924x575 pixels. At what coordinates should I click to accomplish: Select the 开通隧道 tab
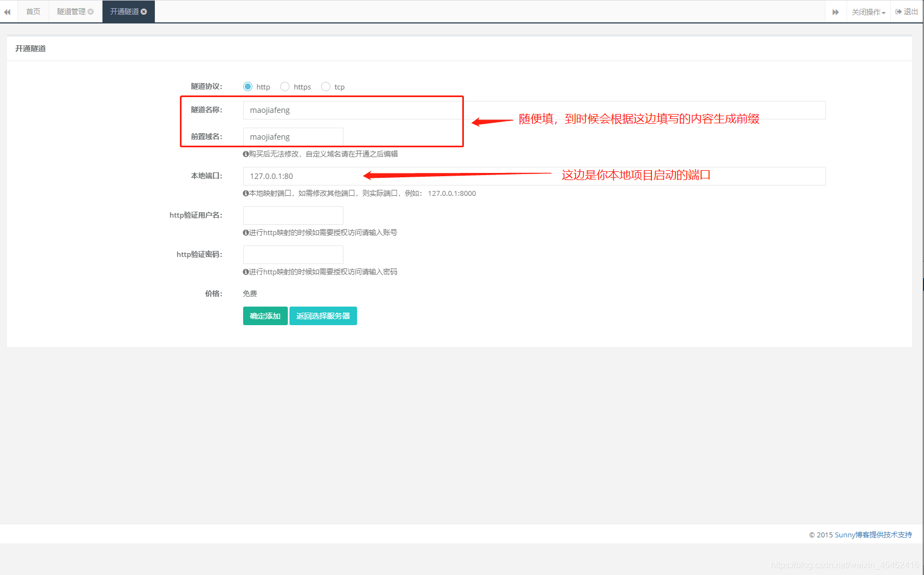tap(129, 11)
